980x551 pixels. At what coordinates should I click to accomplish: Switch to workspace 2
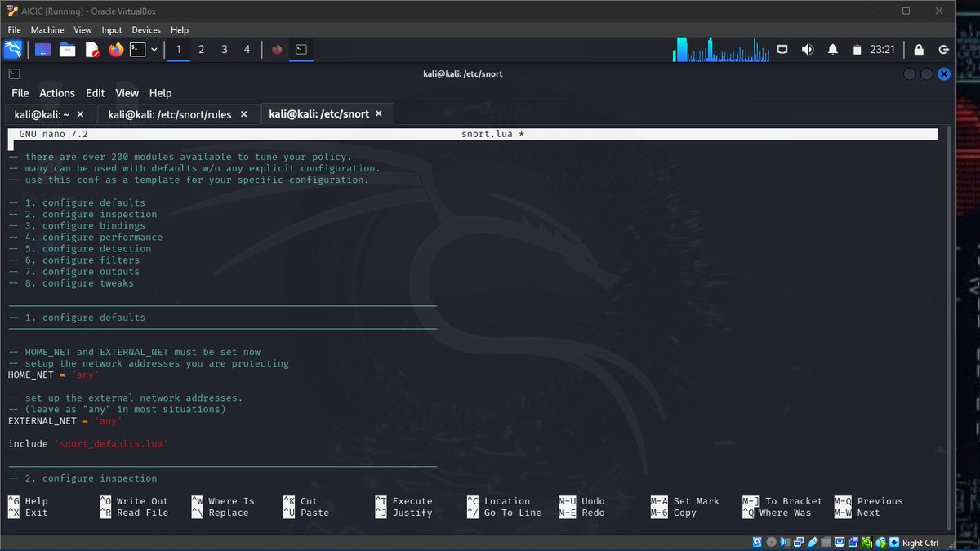202,50
